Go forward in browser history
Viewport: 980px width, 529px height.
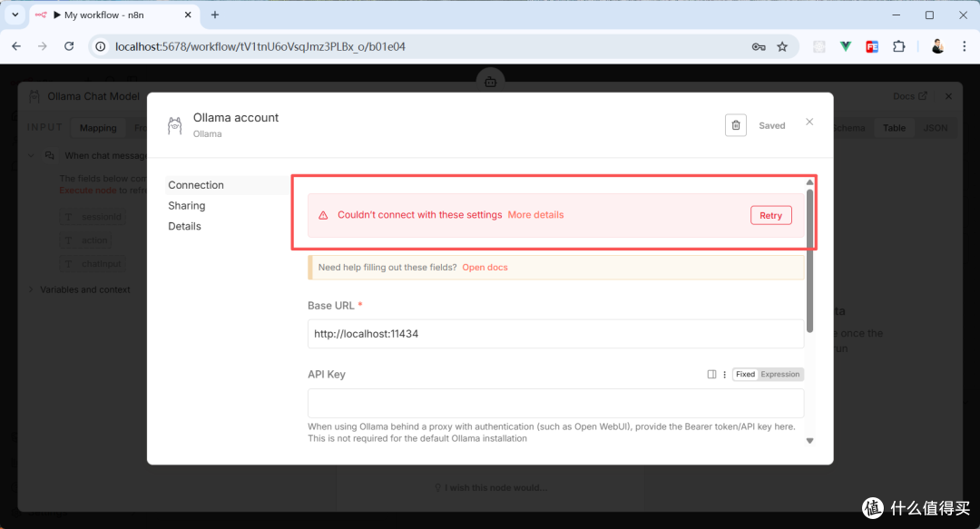pos(43,46)
